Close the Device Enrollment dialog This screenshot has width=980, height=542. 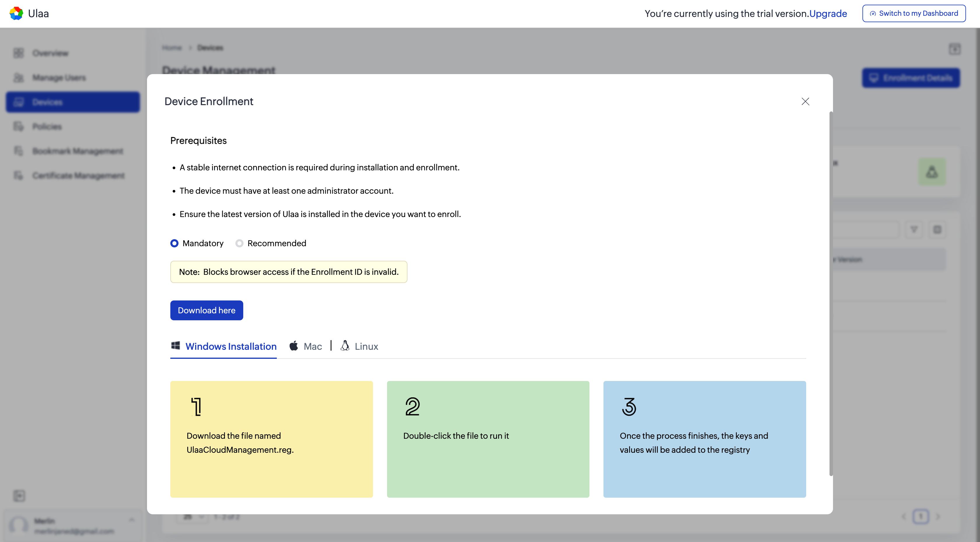click(805, 101)
